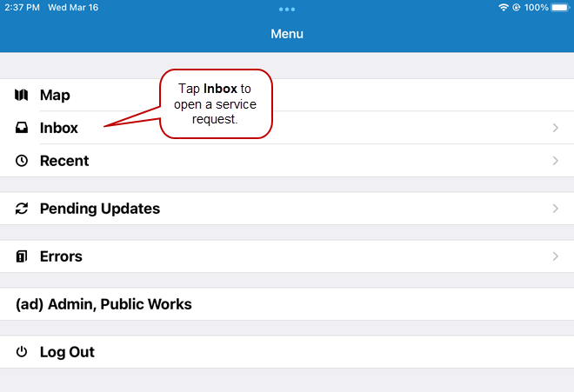574x392 pixels.
Task: Select the Inbox menu label
Action: pos(59,128)
